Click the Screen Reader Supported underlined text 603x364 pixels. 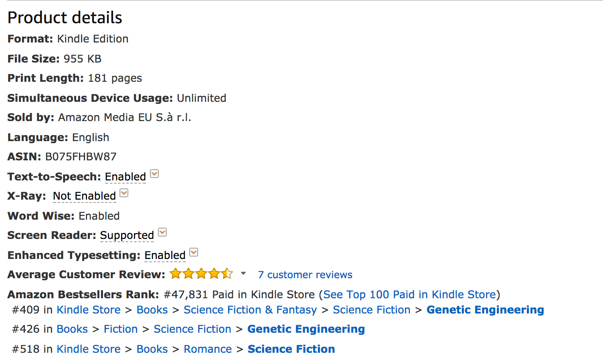tap(127, 235)
